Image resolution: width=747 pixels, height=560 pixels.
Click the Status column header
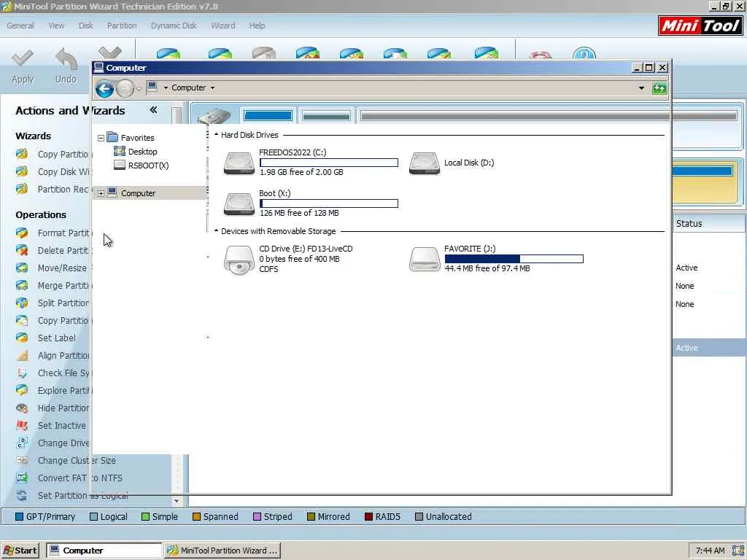click(709, 223)
